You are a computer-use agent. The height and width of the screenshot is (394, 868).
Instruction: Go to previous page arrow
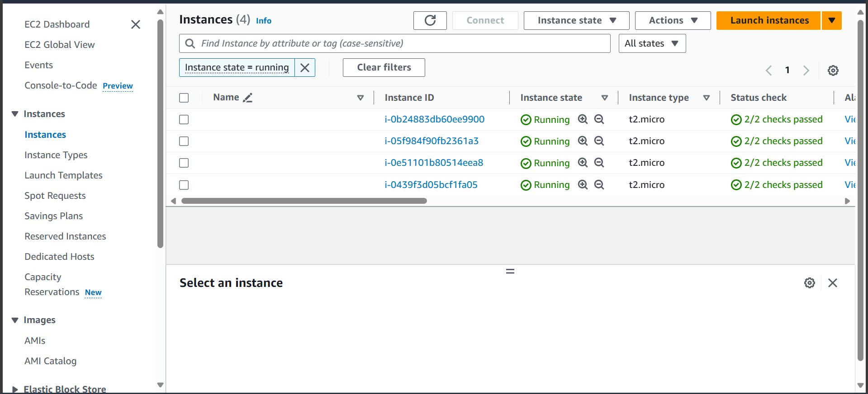768,70
